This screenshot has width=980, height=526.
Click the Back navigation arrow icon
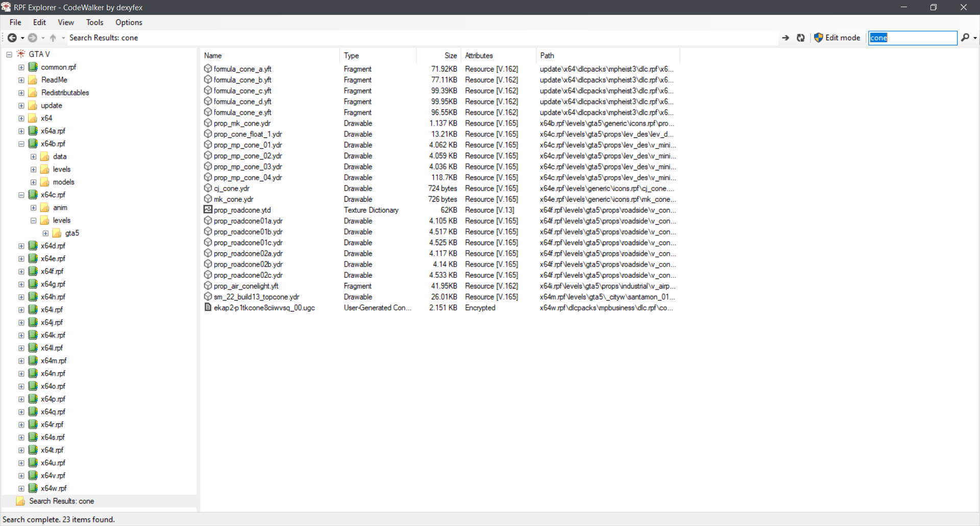tap(12, 38)
